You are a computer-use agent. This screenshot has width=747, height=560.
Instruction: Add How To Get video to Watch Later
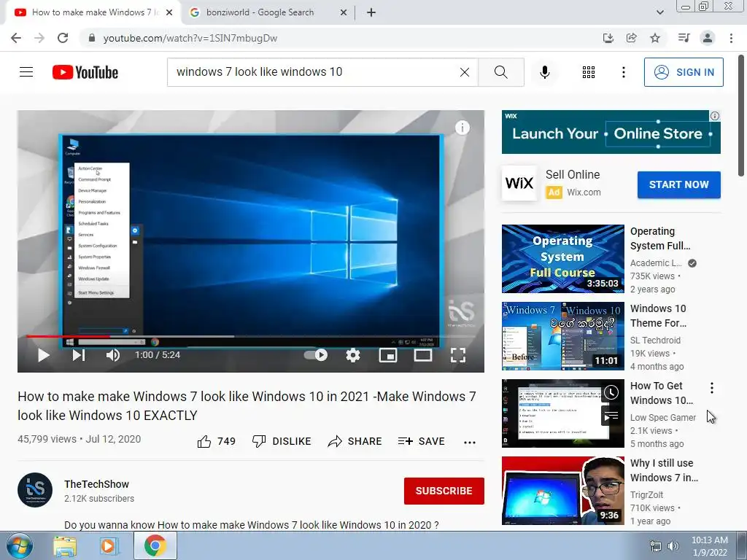point(611,392)
